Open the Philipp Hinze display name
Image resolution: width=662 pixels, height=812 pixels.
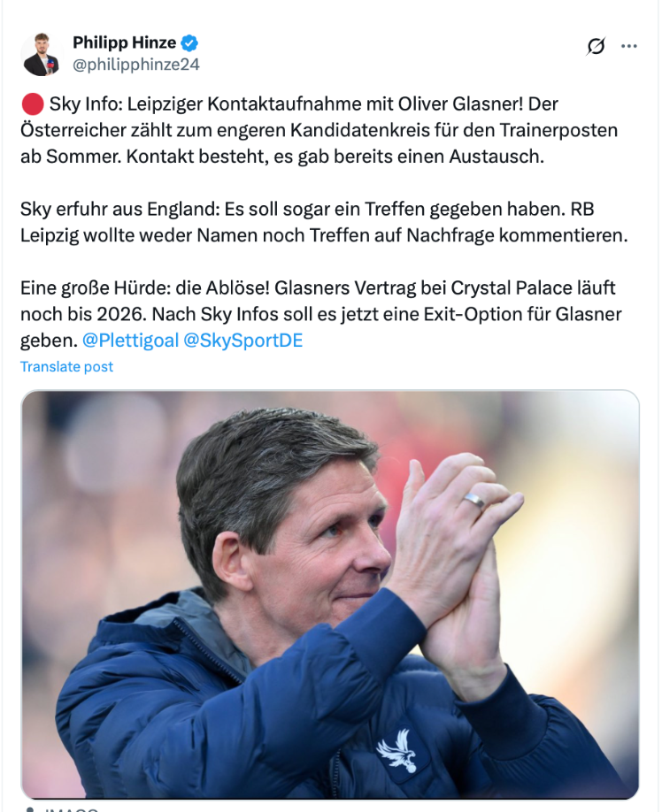(x=124, y=42)
